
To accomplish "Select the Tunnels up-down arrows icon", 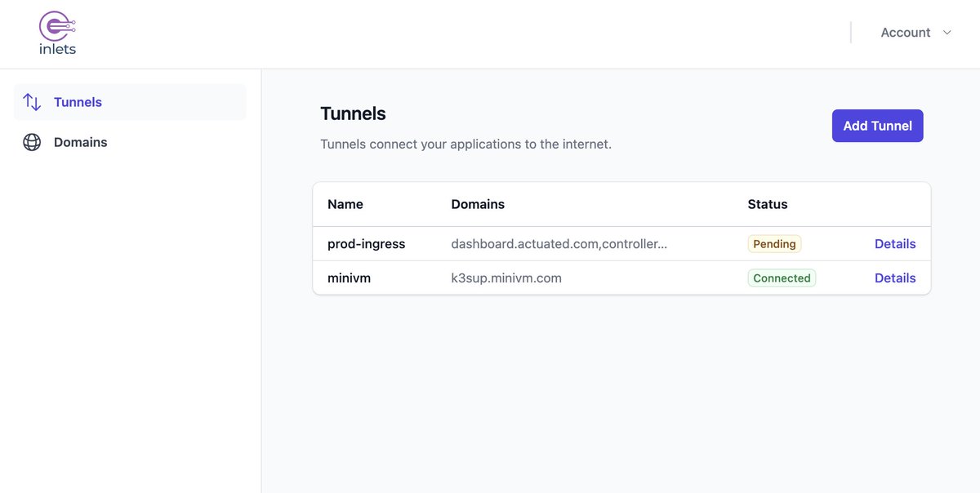I will [x=32, y=102].
